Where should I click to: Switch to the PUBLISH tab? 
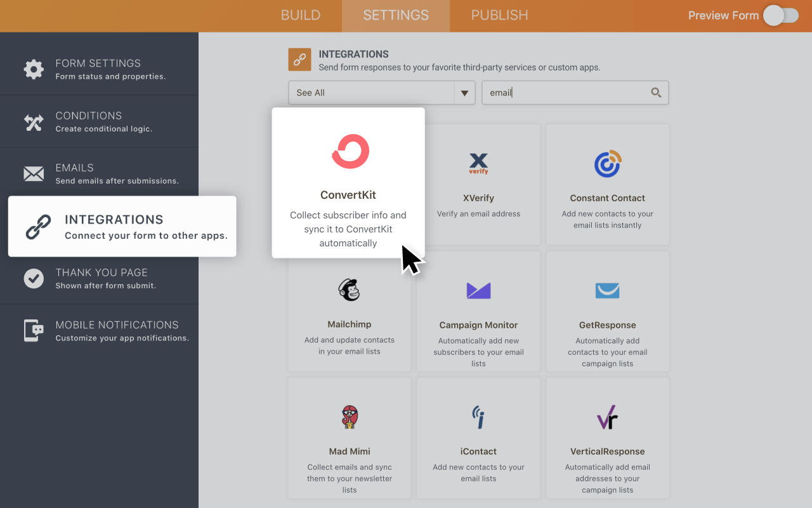499,16
